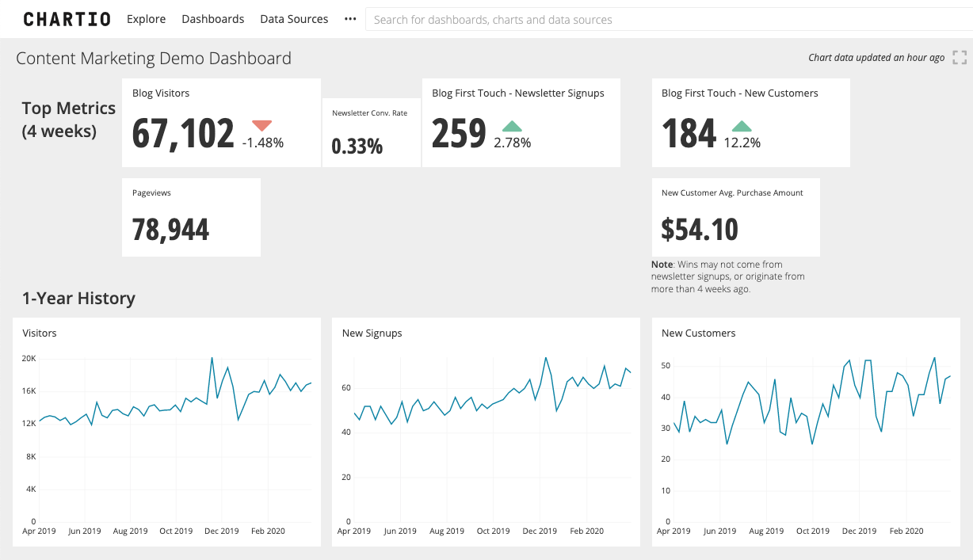Open the Blog Visitors metric tile
This screenshot has width=973, height=560.
tap(221, 123)
